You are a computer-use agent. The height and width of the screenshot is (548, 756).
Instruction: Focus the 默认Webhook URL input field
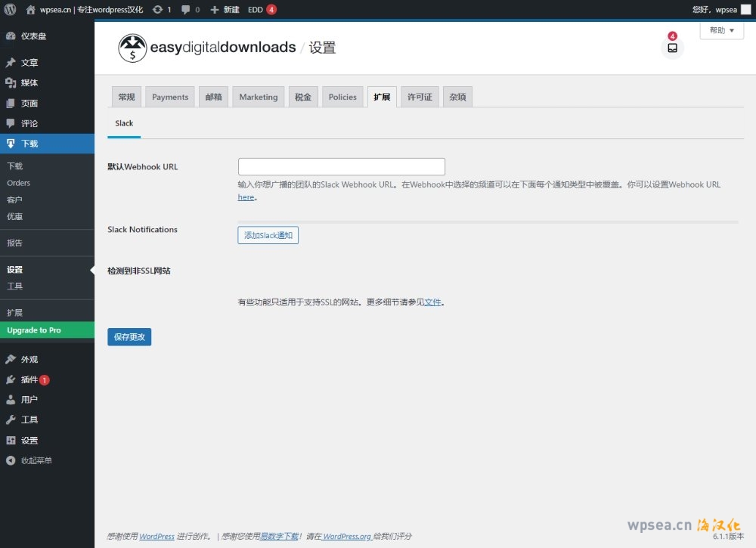click(341, 167)
